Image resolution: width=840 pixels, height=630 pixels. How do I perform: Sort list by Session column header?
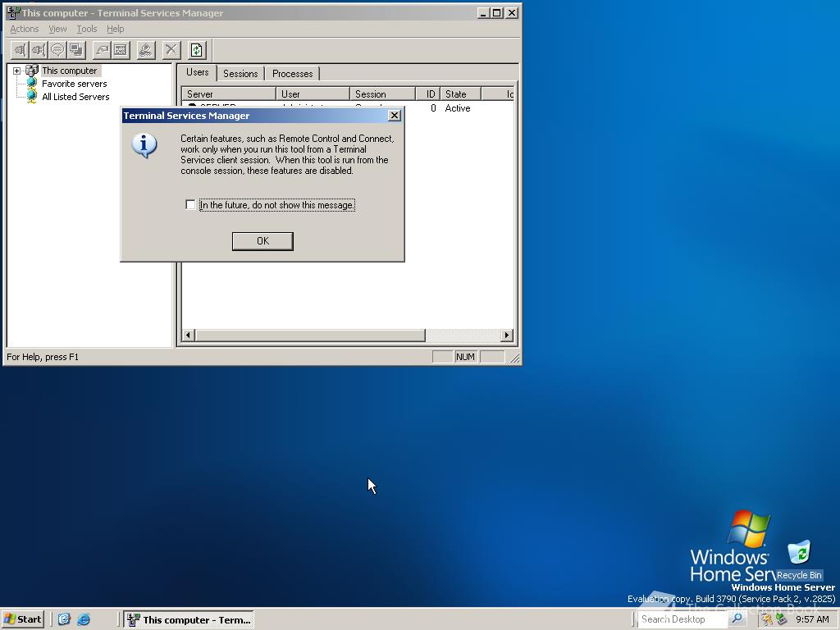pyautogui.click(x=383, y=94)
